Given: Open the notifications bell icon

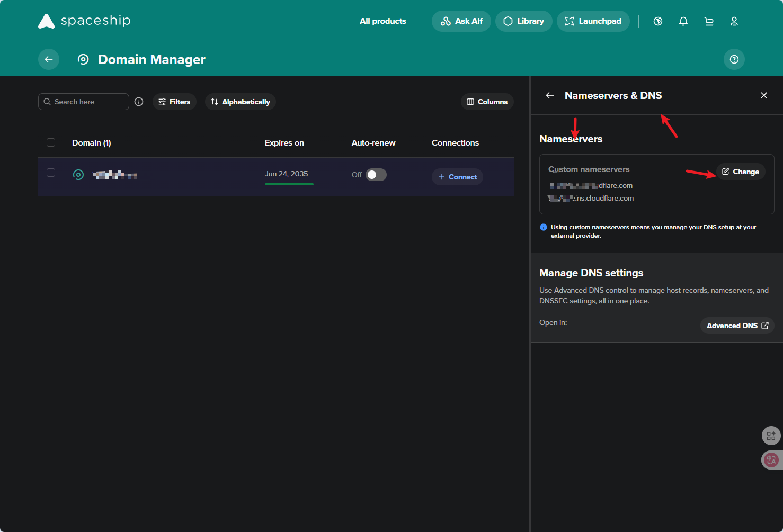Looking at the screenshot, I should point(683,21).
